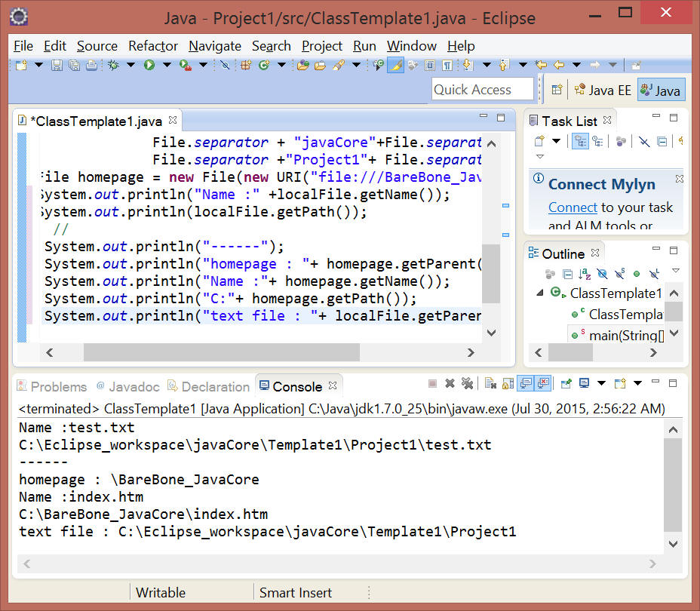Toggle Show Whitespace Characters icon

(447, 65)
